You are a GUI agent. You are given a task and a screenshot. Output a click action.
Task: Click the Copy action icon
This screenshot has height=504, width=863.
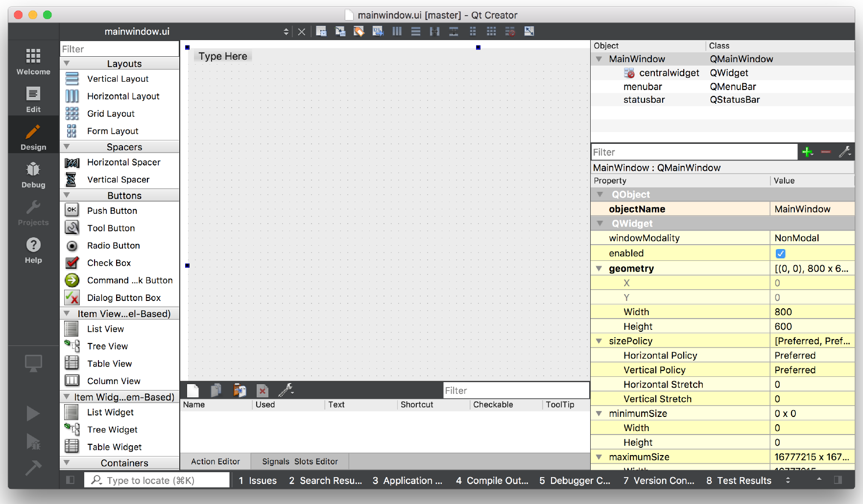(216, 390)
